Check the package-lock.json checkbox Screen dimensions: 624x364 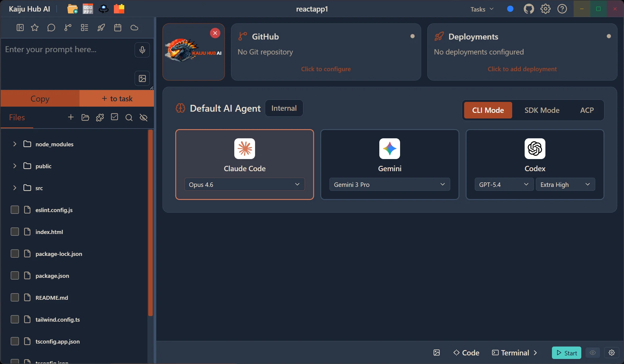(x=15, y=254)
